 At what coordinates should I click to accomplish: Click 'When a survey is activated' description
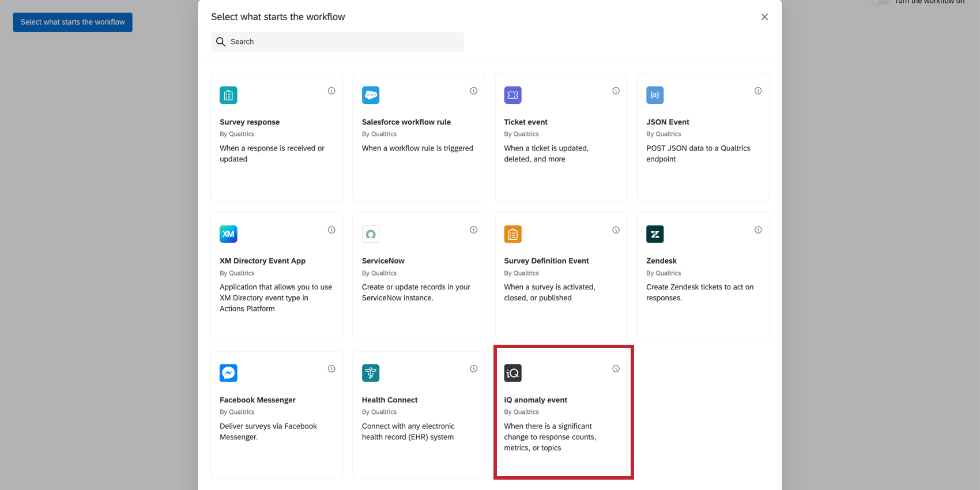pos(549,293)
